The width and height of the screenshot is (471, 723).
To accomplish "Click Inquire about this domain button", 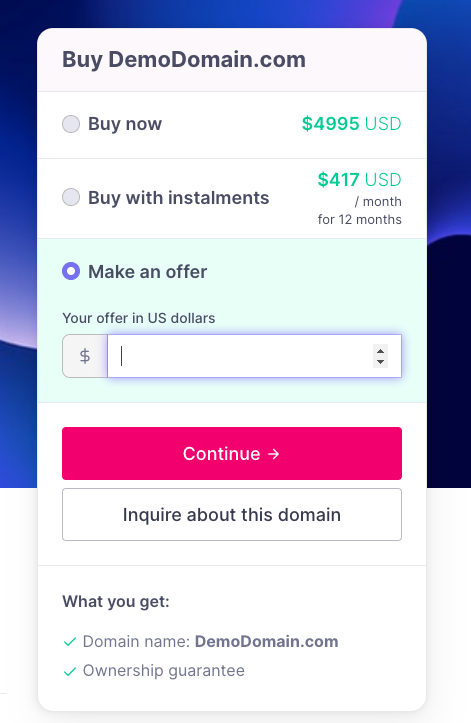I will tap(232, 515).
